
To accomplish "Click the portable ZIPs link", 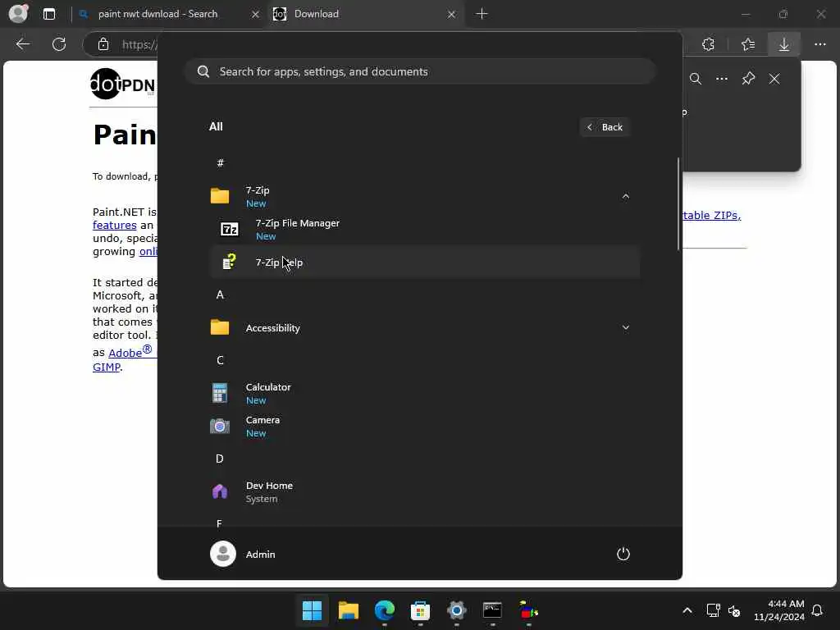I will coord(712,216).
